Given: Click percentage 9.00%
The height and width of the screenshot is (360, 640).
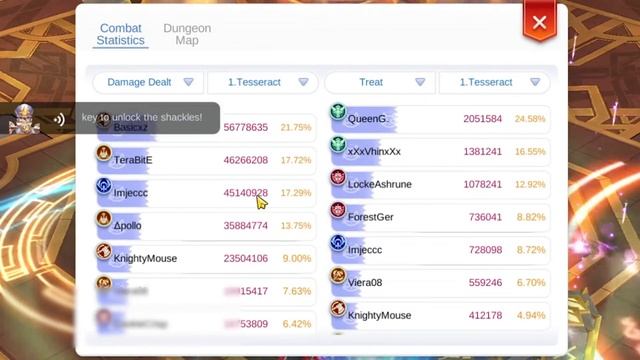Looking at the screenshot, I should (297, 258).
